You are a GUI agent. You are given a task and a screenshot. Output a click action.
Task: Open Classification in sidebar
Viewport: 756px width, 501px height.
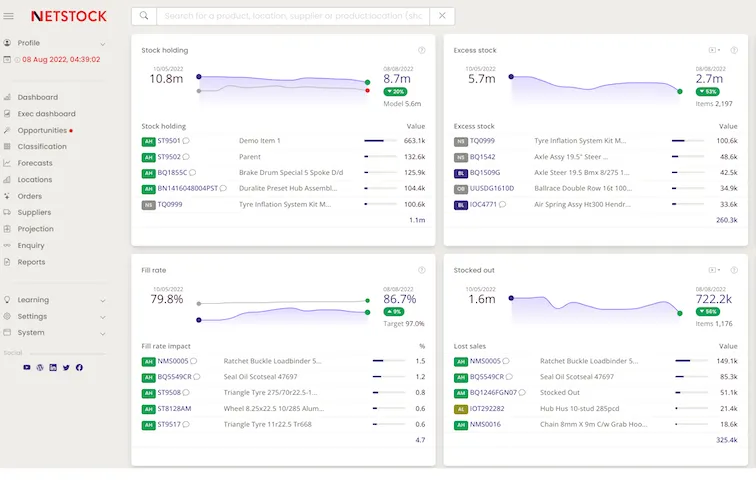[42, 147]
